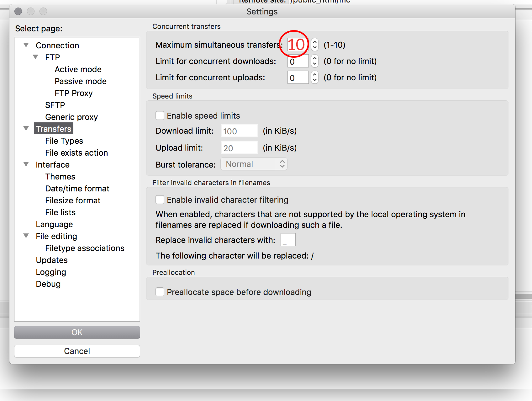Go to the Themes page
532x401 pixels.
tap(60, 177)
